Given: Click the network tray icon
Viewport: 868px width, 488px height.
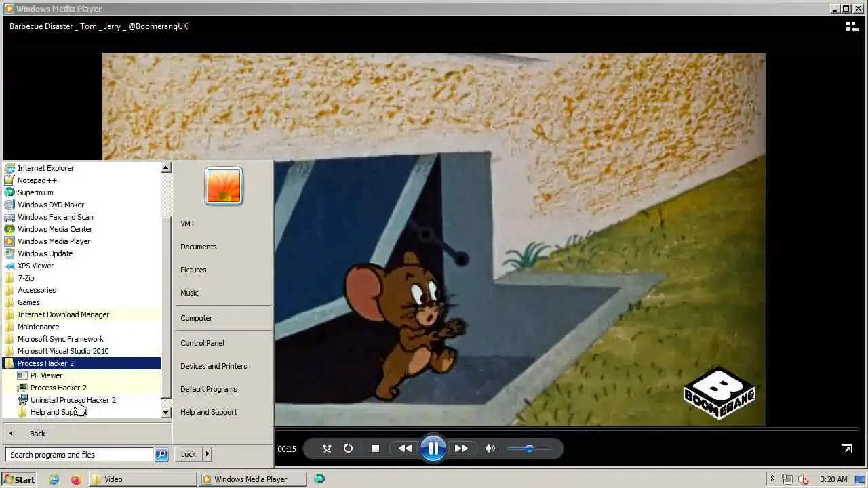Looking at the screenshot, I should coord(787,479).
